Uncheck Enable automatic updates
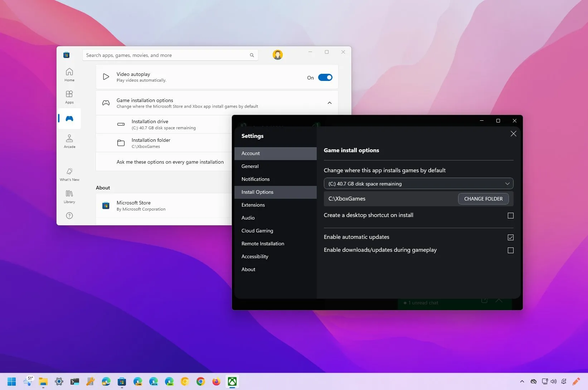 point(510,237)
